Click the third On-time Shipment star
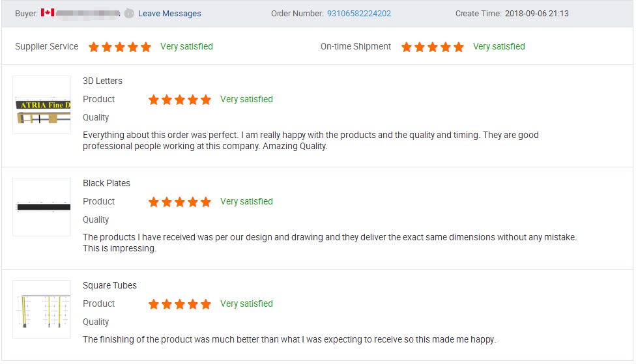The image size is (636, 364). [x=433, y=47]
